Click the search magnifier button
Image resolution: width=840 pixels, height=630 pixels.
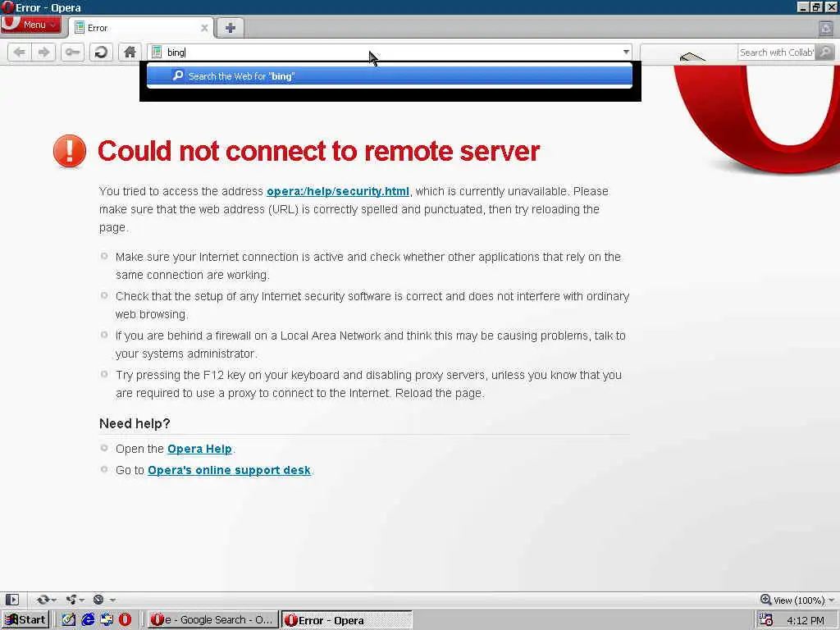[x=825, y=52]
